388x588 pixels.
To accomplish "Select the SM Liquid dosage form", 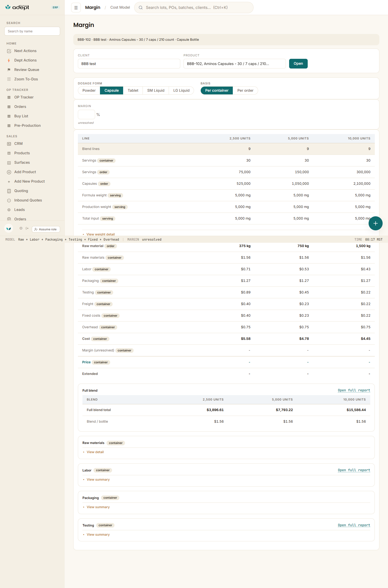I will tap(156, 90).
